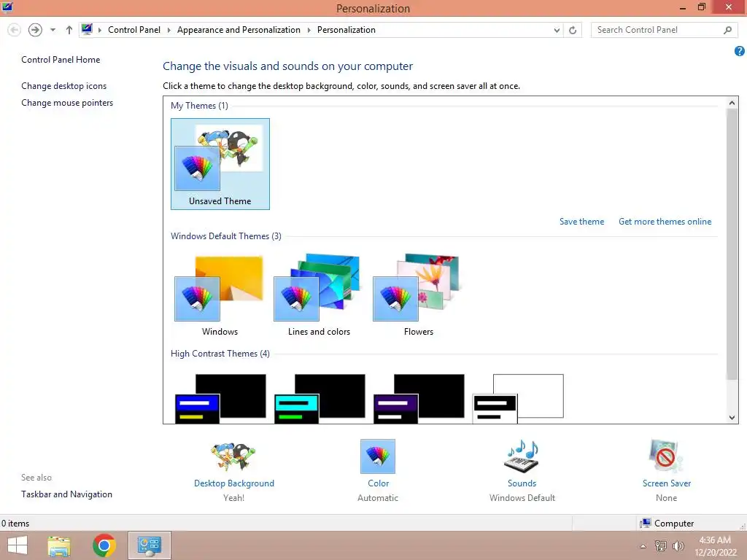Click the theme list scrollbar thumb

coord(732,244)
